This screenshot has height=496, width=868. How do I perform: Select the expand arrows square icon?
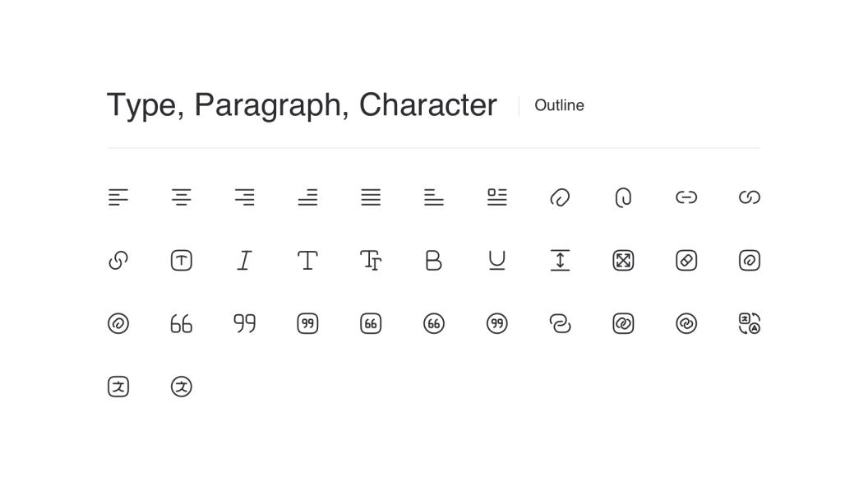coord(623,261)
